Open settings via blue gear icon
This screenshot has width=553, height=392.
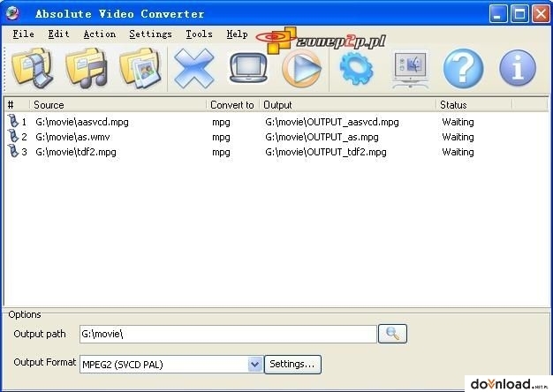click(356, 68)
